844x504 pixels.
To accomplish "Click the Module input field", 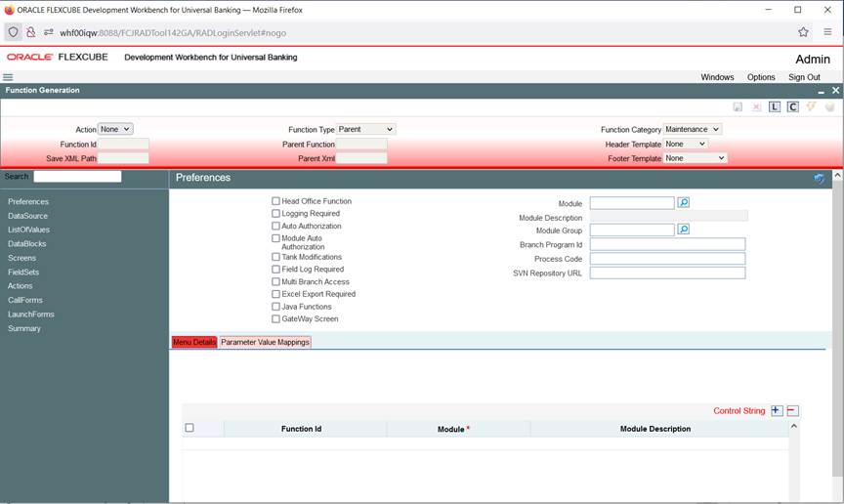I will [632, 203].
